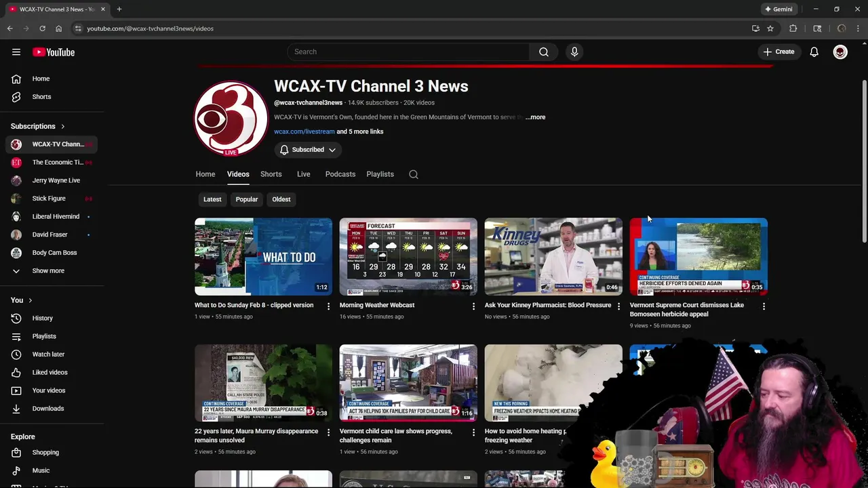Viewport: 868px width, 488px height.
Task: Switch to channel Home tab
Action: [x=205, y=174]
